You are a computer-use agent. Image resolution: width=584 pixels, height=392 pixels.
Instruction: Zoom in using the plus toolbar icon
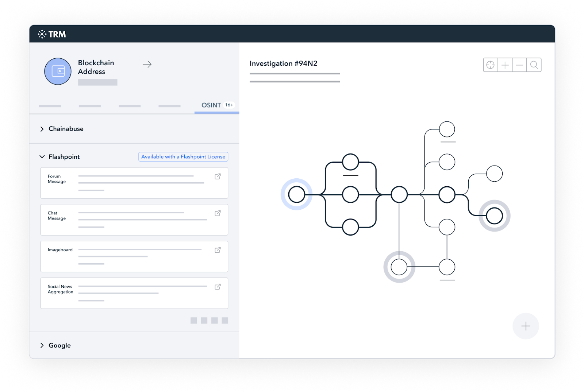(505, 65)
